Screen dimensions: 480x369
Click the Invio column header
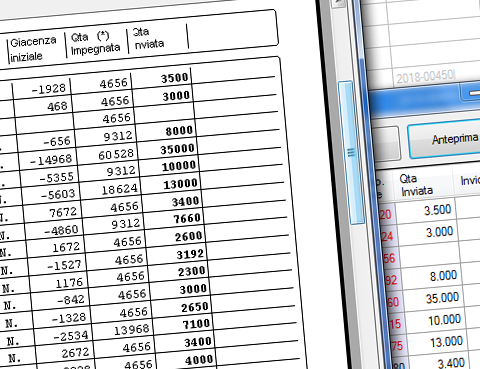coord(470,181)
